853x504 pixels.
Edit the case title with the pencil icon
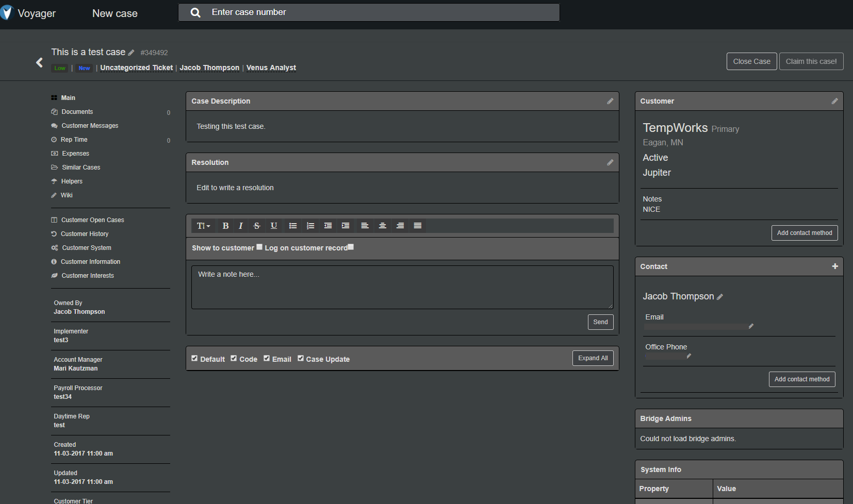132,53
